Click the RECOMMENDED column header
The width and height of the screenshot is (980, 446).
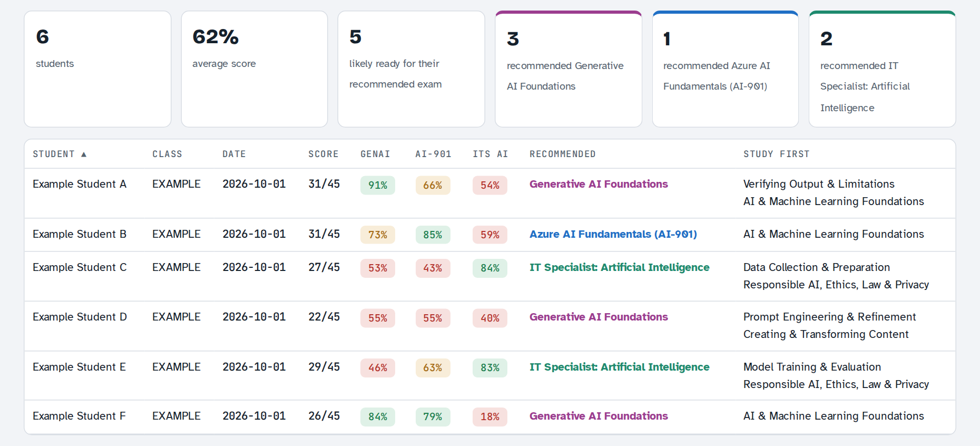(x=563, y=154)
